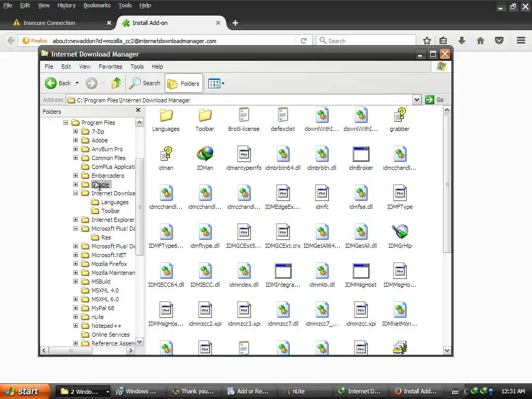Open the Firefox hamburger menu
Image resolution: width=532 pixels, height=399 pixels.
click(x=521, y=41)
